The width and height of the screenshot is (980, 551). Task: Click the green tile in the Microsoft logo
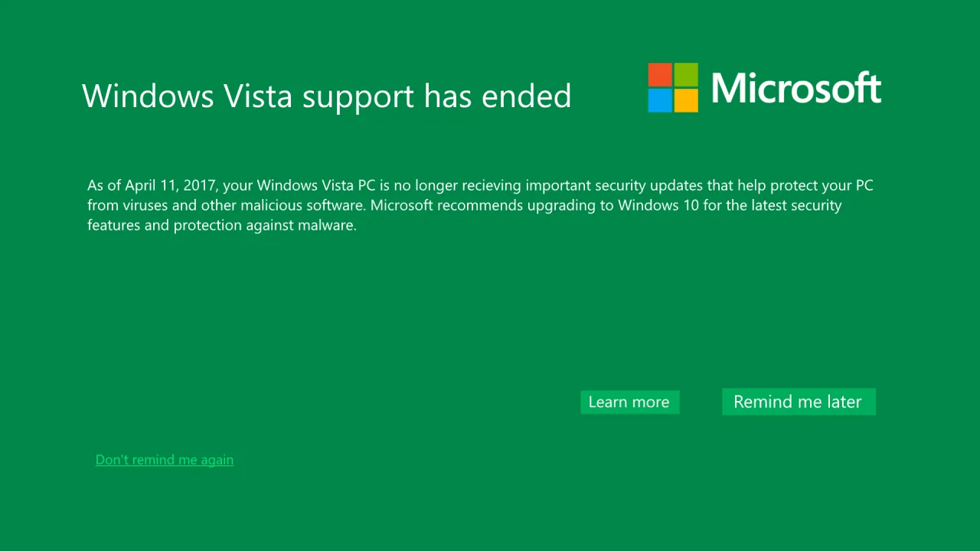pos(686,73)
